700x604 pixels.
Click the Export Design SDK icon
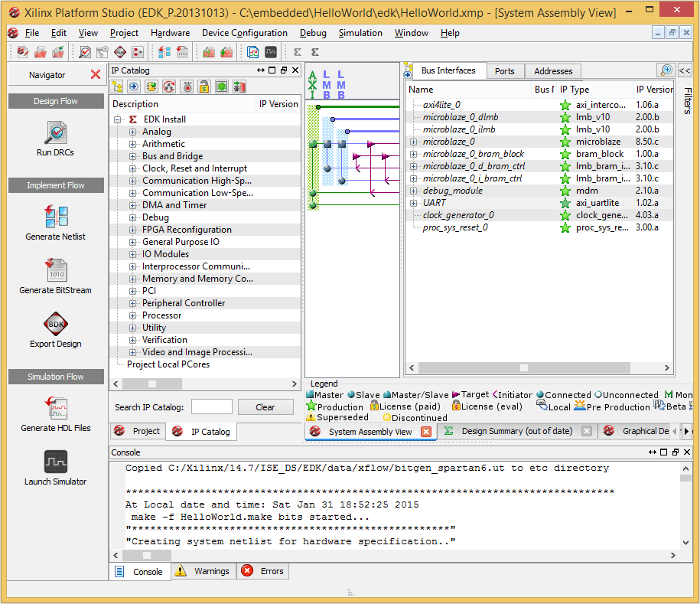(x=55, y=324)
